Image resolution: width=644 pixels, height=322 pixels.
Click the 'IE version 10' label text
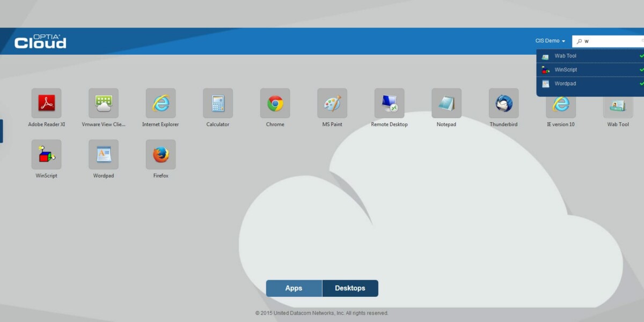point(561,125)
